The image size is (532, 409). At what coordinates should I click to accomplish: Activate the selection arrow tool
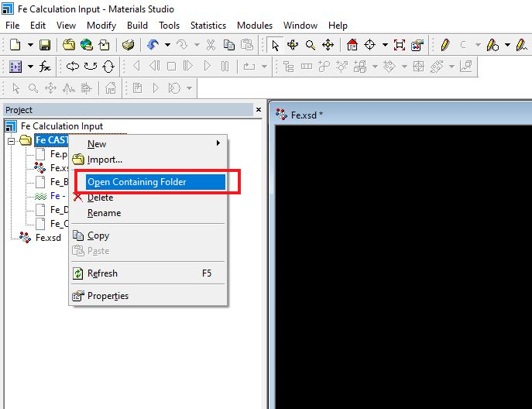click(276, 46)
